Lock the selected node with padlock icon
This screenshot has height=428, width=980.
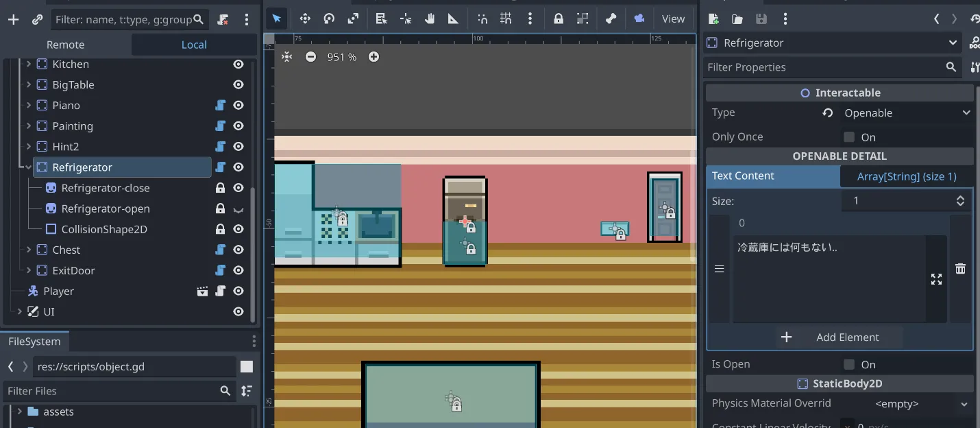559,19
